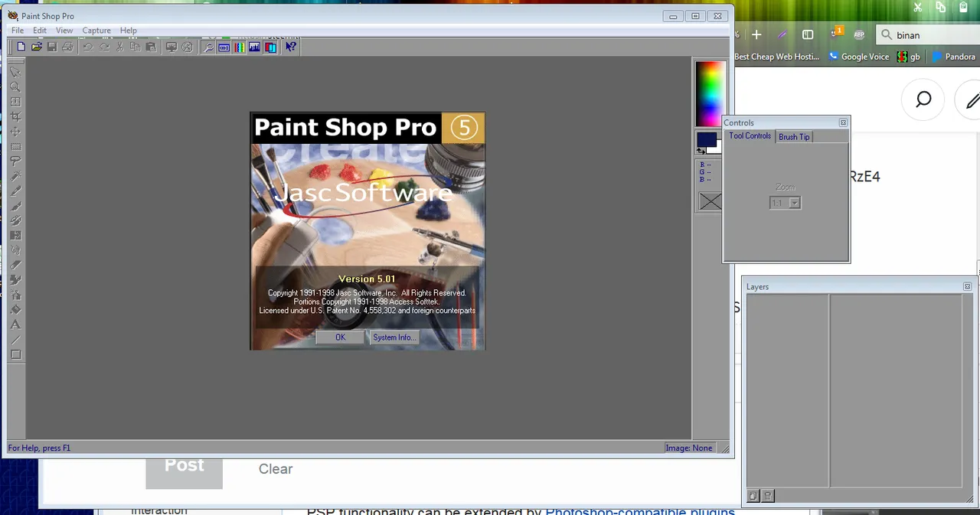This screenshot has height=515, width=980.
Task: Select the Zoom magnifier tool
Action: 15,86
